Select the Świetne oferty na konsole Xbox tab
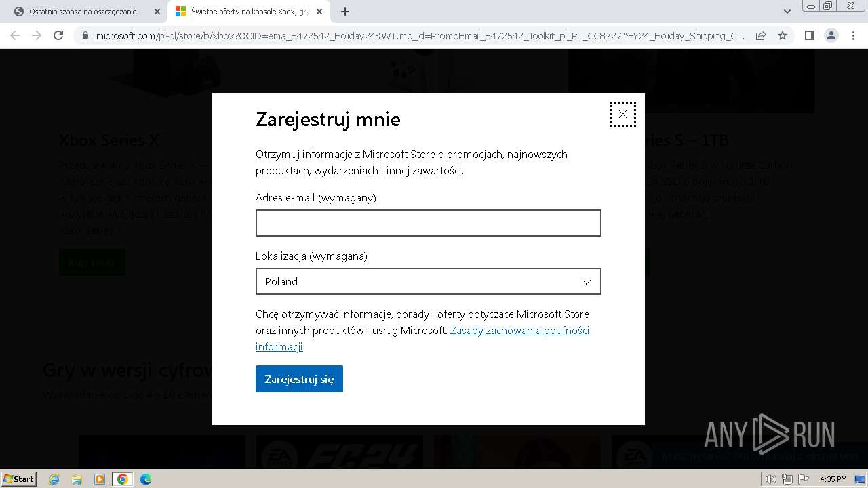 250,12
